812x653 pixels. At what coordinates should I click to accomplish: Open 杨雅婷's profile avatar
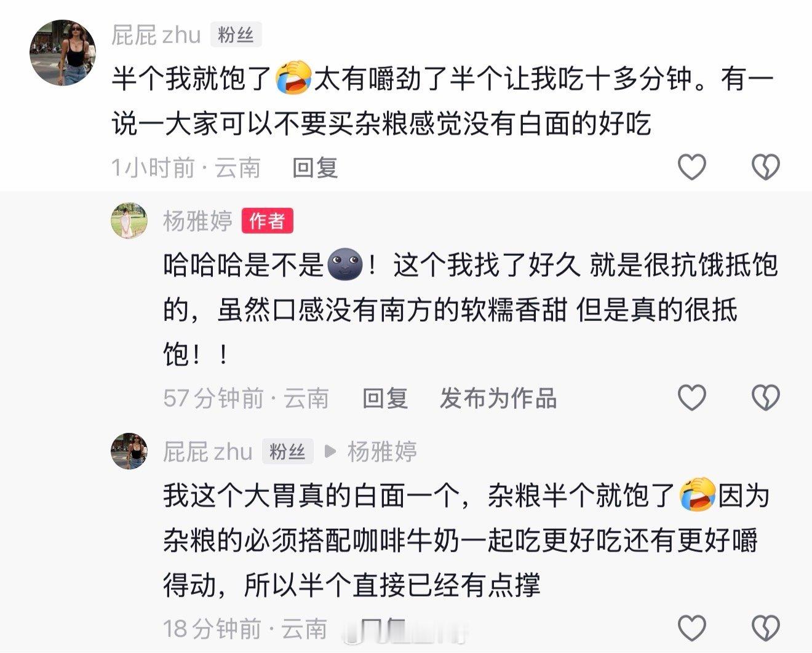(129, 220)
